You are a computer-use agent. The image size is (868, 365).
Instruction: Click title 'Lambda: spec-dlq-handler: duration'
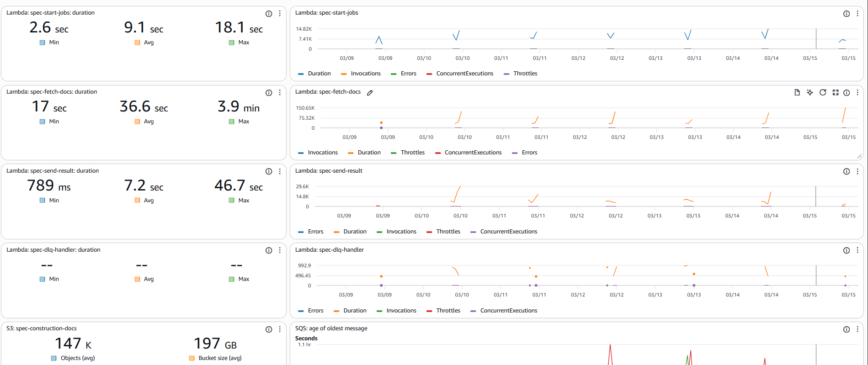53,250
